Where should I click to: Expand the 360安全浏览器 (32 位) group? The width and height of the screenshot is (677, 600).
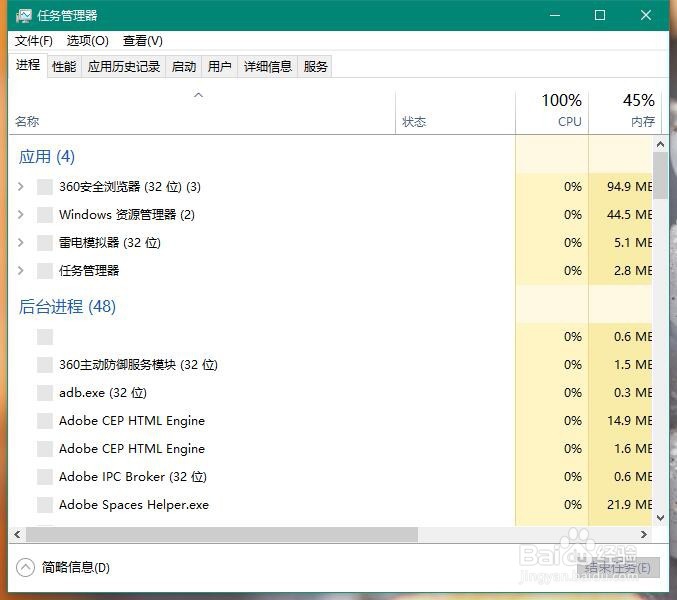(x=20, y=186)
